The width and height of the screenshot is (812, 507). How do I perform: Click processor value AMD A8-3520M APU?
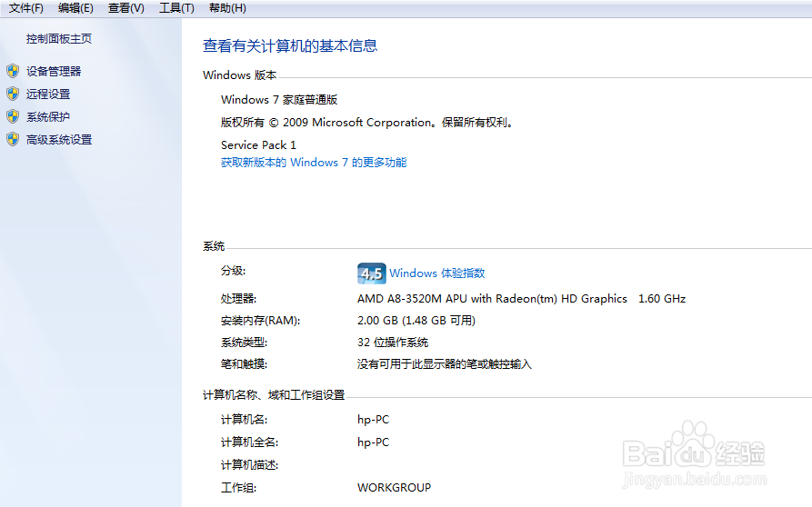[x=492, y=299]
